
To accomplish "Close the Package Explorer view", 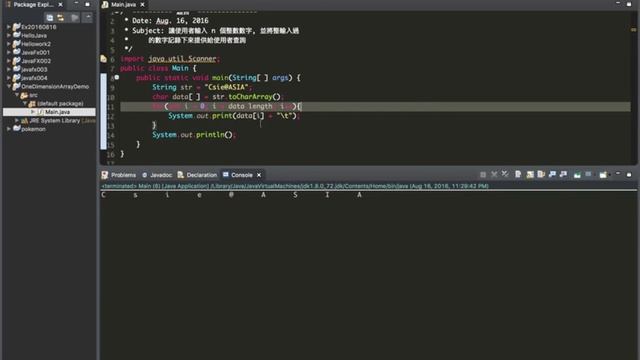I will click(x=60, y=4).
